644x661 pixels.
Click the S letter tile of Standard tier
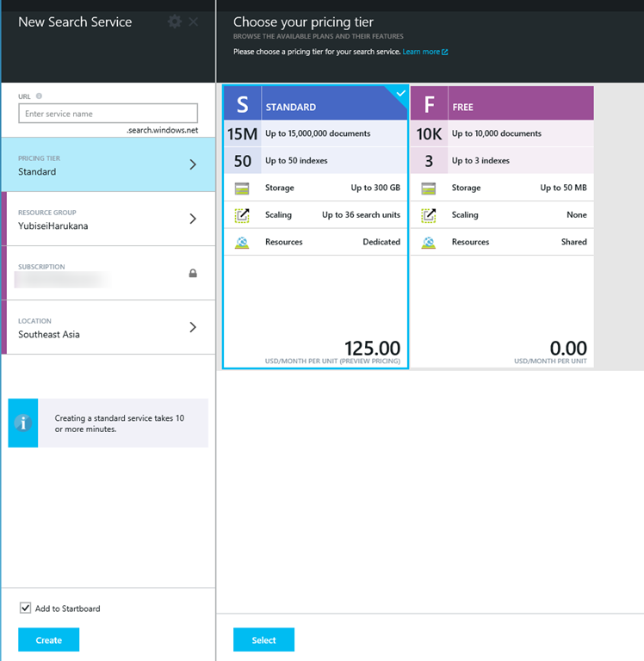tap(243, 103)
